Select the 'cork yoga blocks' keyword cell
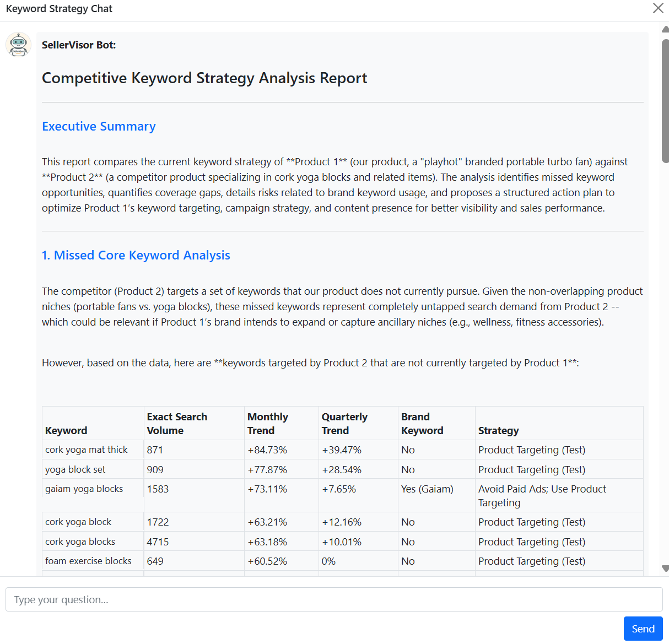 [x=93, y=542]
